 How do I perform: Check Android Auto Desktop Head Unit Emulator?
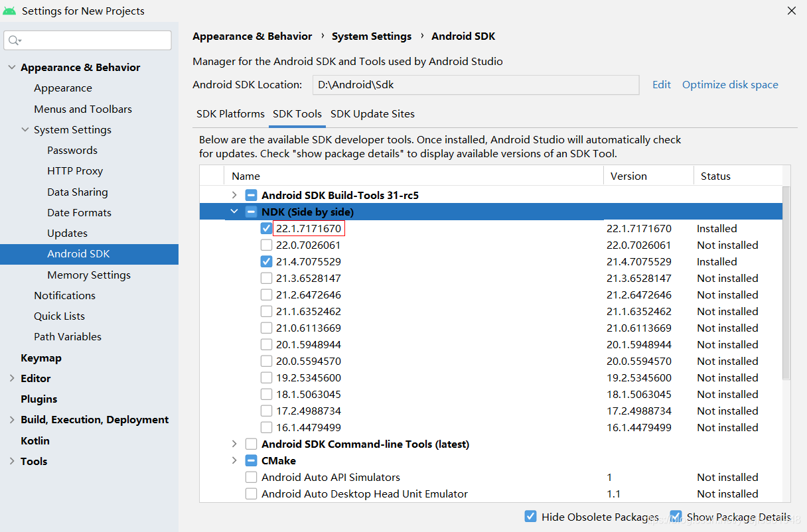[x=251, y=494]
